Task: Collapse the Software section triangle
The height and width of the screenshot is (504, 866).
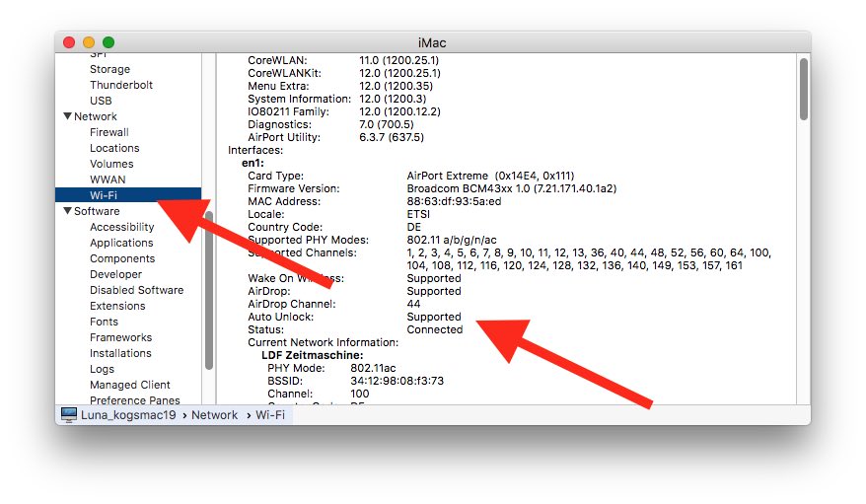Action: coord(67,211)
